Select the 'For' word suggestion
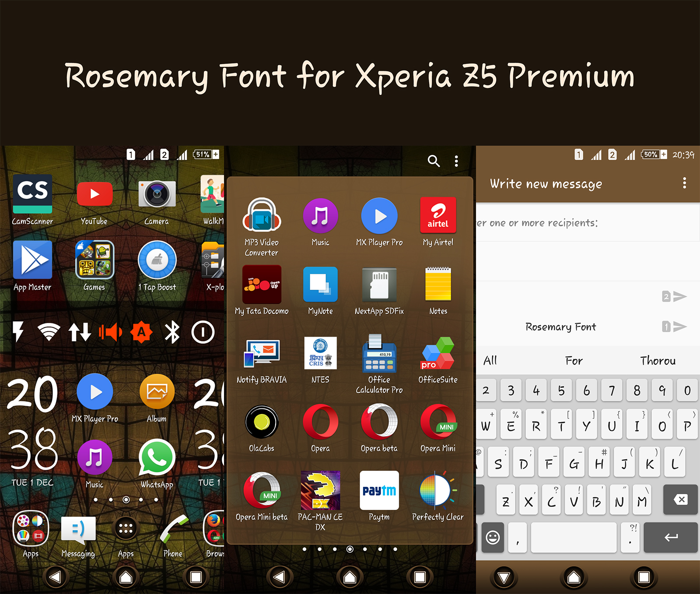The height and width of the screenshot is (594, 700). 574,361
